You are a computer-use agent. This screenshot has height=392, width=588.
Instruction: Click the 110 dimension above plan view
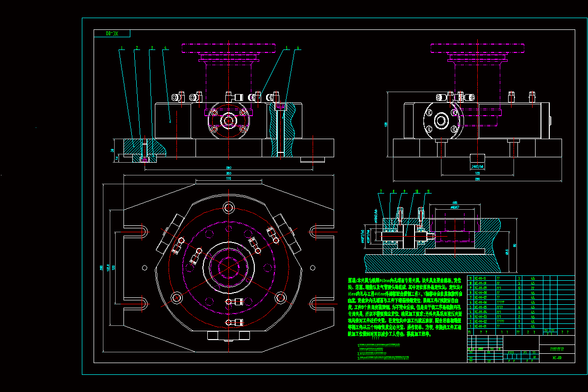[x=228, y=179]
